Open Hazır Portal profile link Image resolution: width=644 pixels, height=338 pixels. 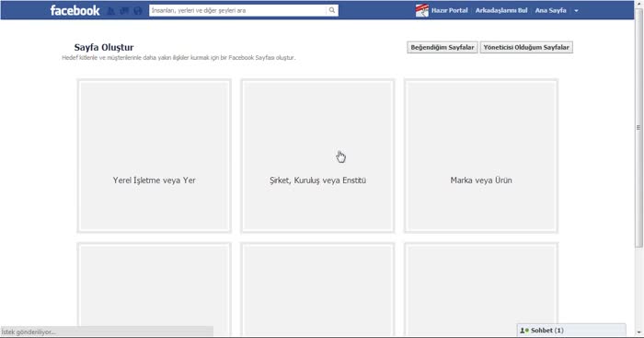click(x=449, y=10)
